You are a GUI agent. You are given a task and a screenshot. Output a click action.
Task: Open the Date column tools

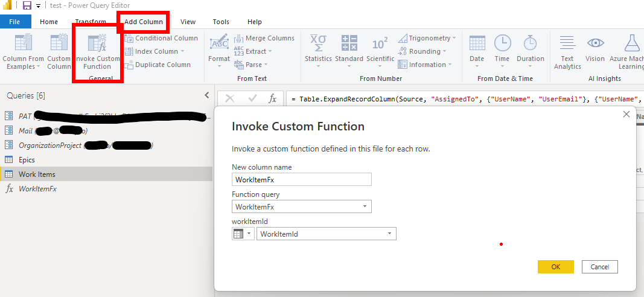tap(477, 50)
